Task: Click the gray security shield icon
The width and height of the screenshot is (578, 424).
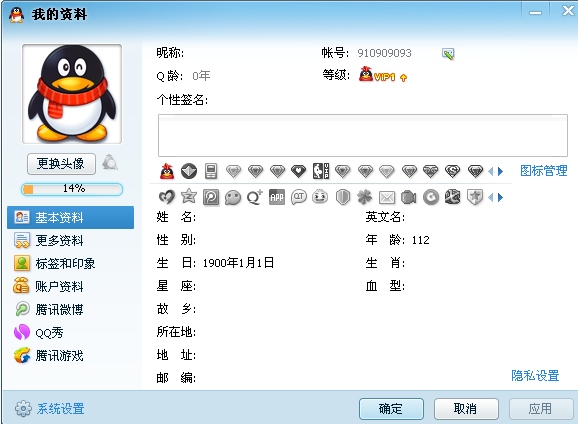Action: [343, 197]
